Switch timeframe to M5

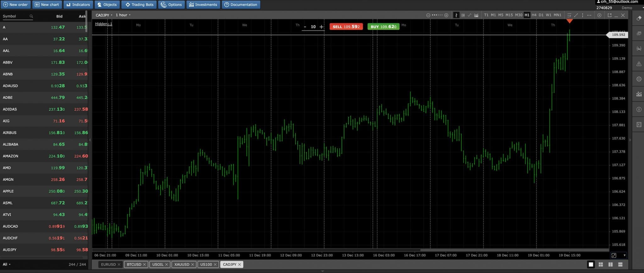(501, 15)
